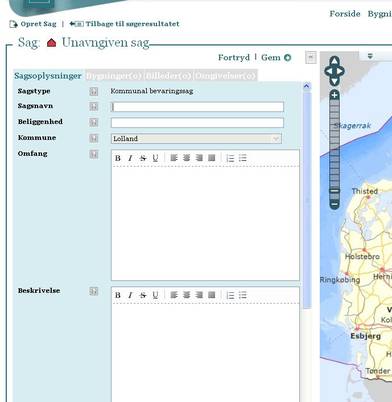Click Holstebro on the map
The height and width of the screenshot is (402, 392).
coord(362,257)
